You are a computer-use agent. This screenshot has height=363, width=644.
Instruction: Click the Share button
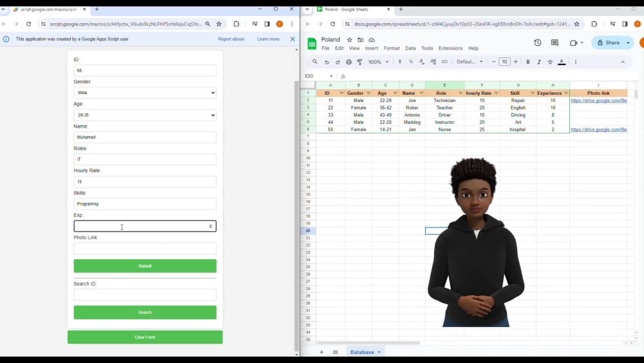coord(609,43)
